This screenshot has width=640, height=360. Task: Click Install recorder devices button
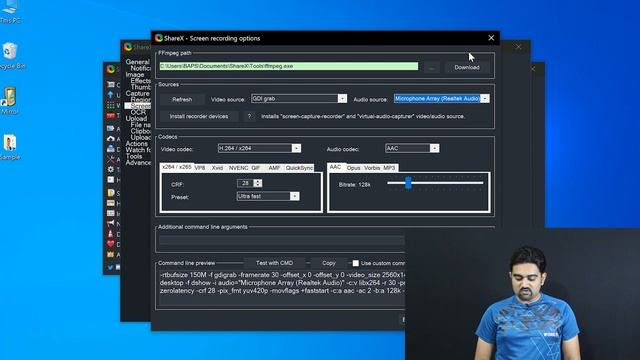[x=199, y=116]
